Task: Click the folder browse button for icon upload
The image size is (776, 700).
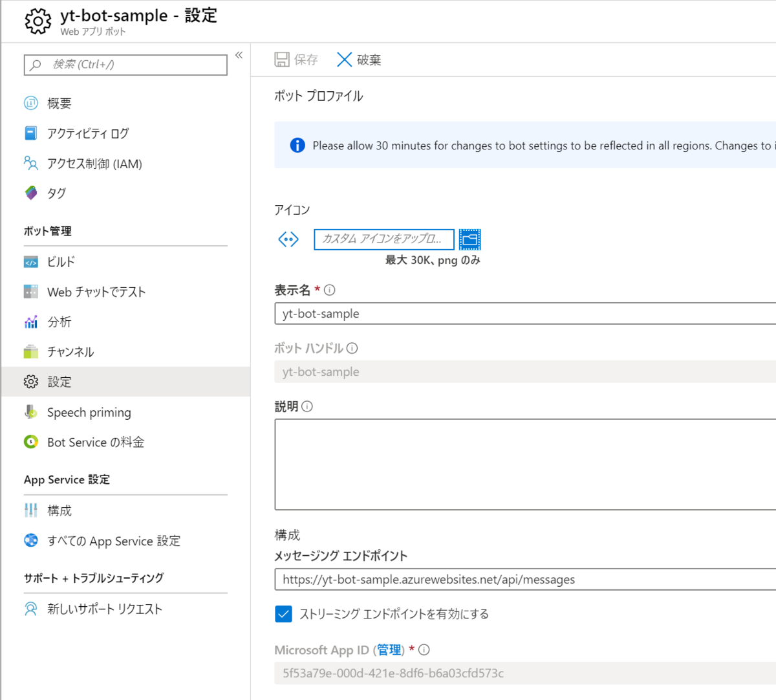Action: pos(470,239)
